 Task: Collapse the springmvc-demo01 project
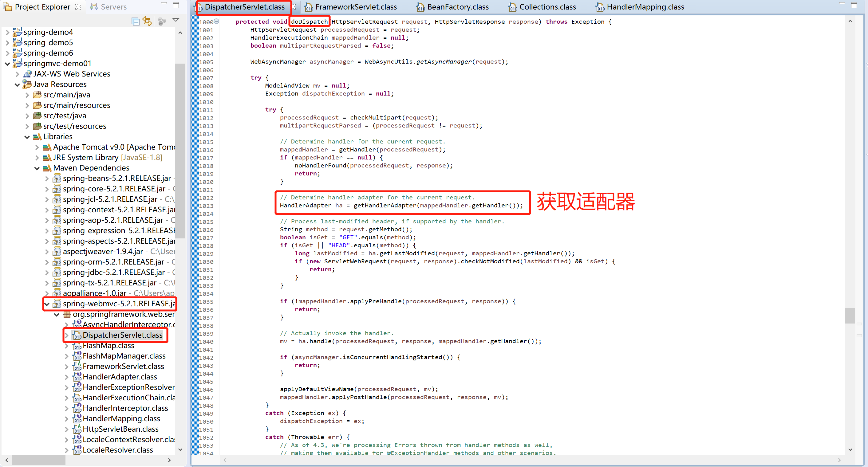tap(7, 64)
